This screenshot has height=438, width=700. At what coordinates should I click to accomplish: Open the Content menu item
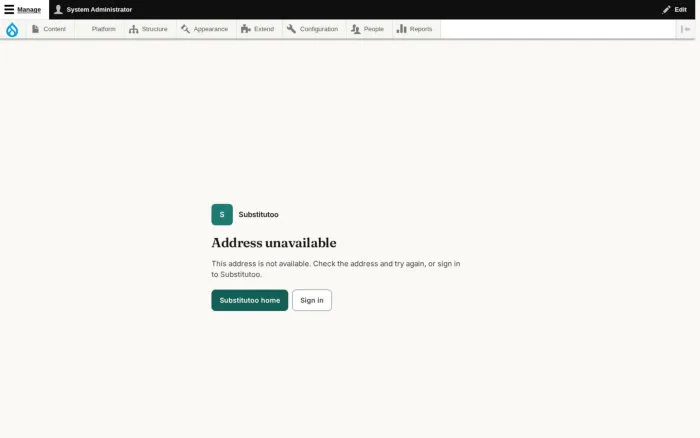50,29
